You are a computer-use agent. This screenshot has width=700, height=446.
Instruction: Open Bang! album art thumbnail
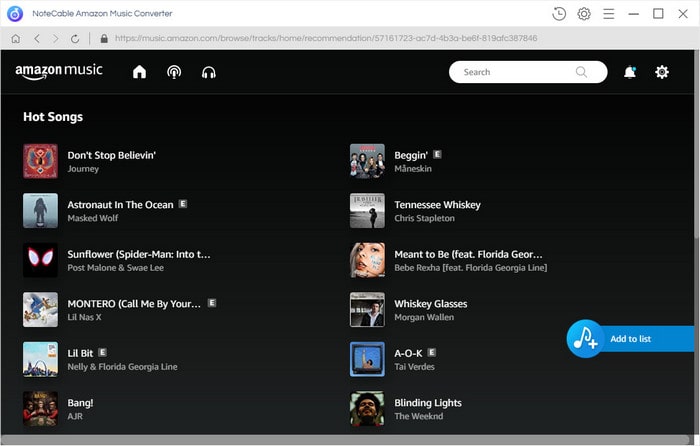tap(41, 408)
